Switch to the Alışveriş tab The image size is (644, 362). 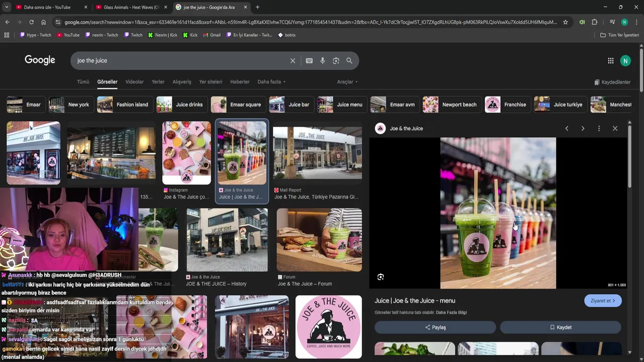[182, 82]
